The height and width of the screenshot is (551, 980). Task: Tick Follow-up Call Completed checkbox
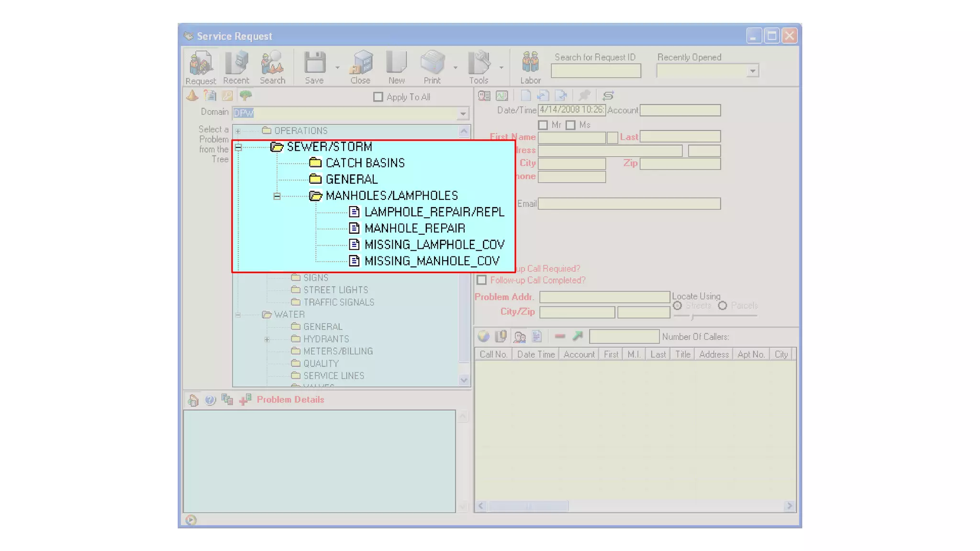point(481,280)
